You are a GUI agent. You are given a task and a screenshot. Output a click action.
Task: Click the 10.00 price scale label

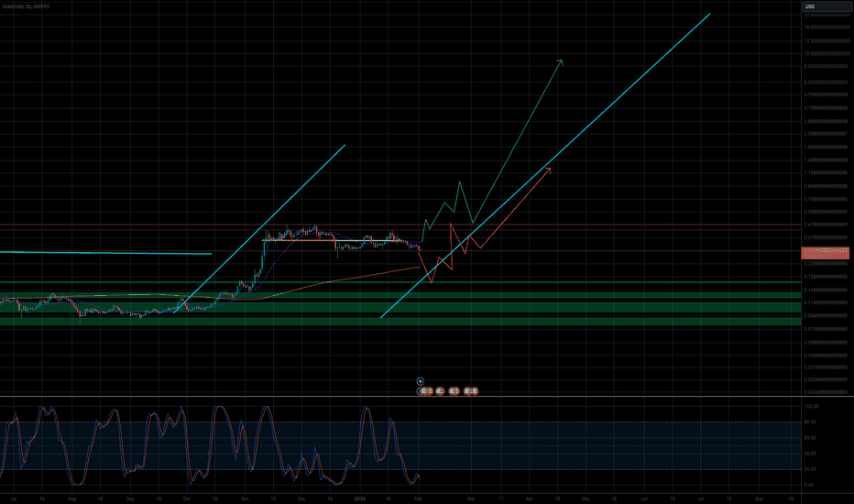827,54
